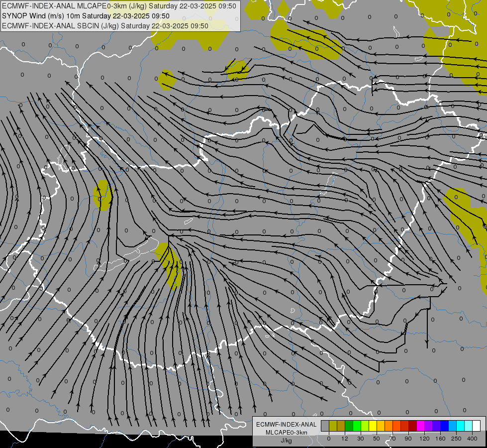Click the MLCAPE0-3km title line
The width and height of the screenshot is (487, 448).
[x=119, y=6]
